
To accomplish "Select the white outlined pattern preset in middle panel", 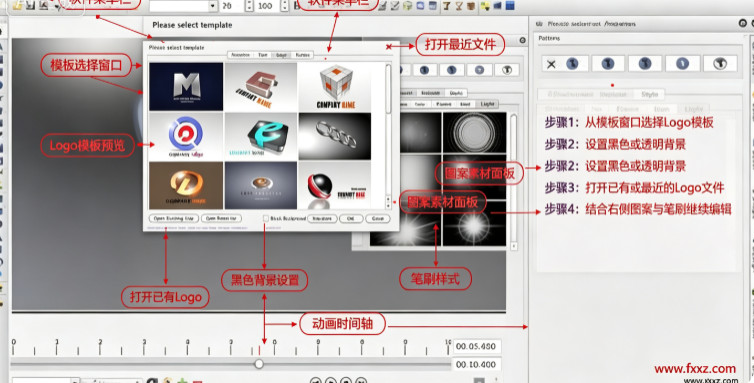I will 507,70.
